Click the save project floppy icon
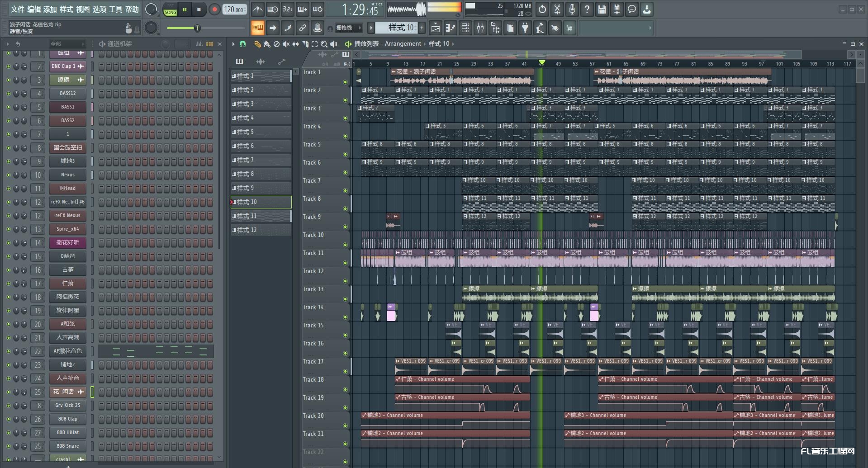Viewport: 868px width, 468px height. (602, 9)
